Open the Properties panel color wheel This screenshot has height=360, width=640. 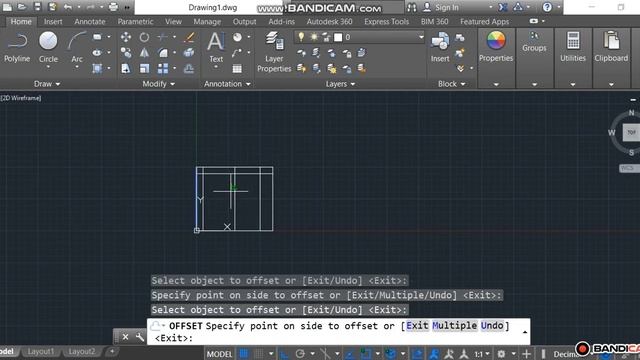[496, 41]
